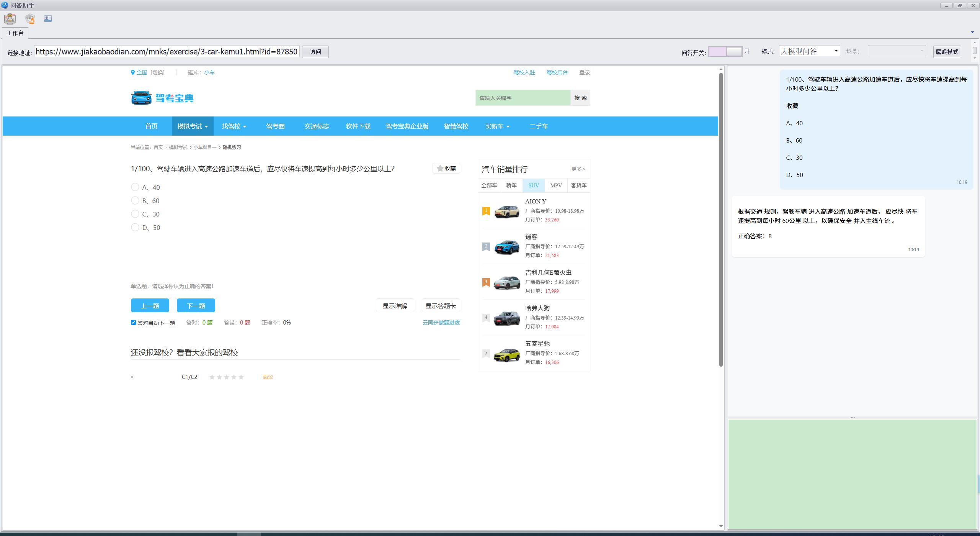Click the rank 2 badge beside 逍客

[486, 246]
